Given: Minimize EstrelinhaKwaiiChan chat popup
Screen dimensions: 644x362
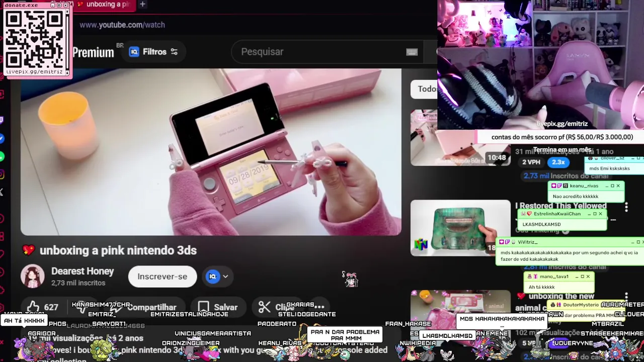Looking at the screenshot, I should 588,214.
